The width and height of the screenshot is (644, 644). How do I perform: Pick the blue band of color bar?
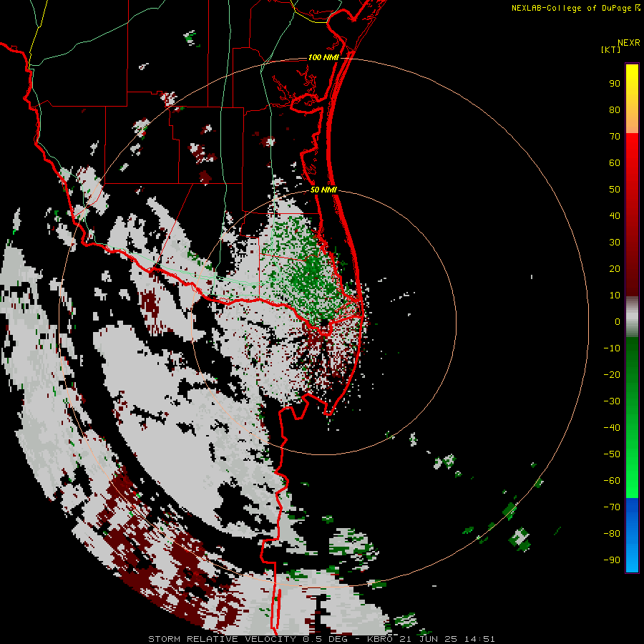pyautogui.click(x=632, y=535)
